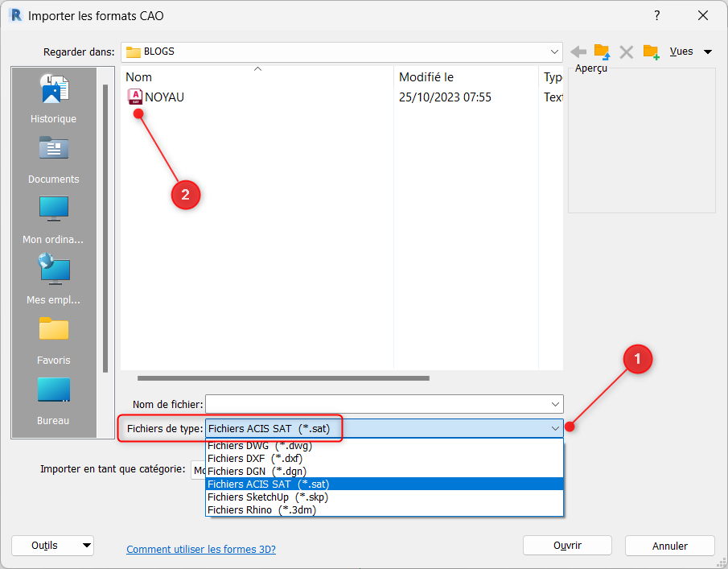Open Mes emplacements network shortcut
The height and width of the screenshot is (569, 728).
pos(54,279)
